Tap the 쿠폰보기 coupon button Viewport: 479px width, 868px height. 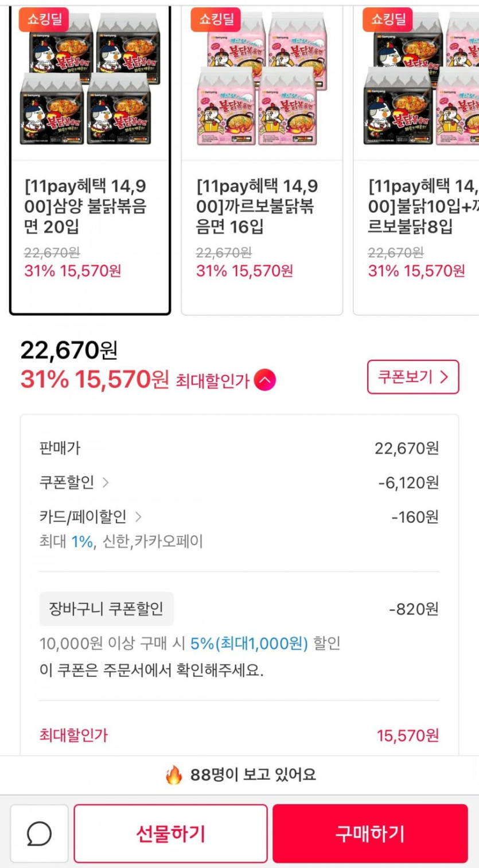point(412,377)
